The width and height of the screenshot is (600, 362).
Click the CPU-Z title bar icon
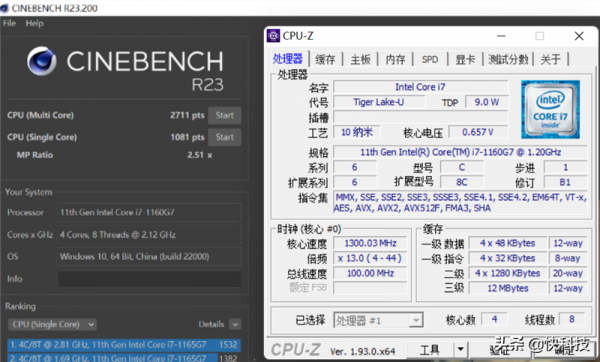pos(273,36)
